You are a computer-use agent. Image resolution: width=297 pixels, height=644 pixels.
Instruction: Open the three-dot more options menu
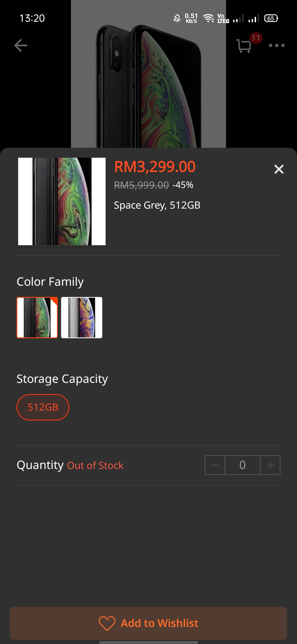tap(277, 45)
